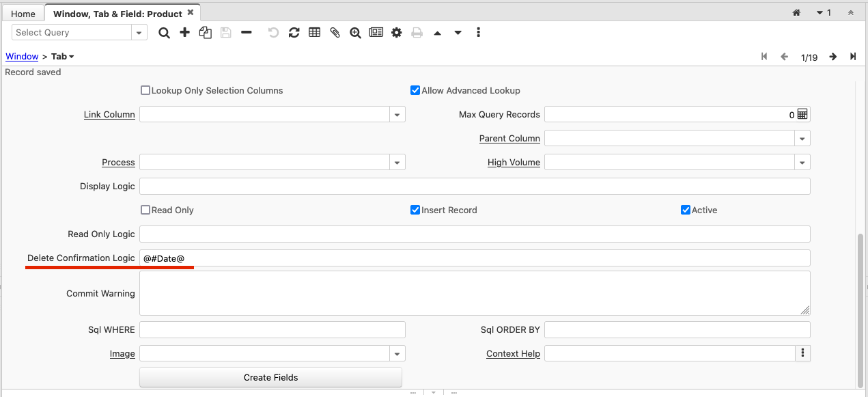Follow the Window breadcrumb link
Image resolution: width=868 pixels, height=397 pixels.
pos(22,57)
